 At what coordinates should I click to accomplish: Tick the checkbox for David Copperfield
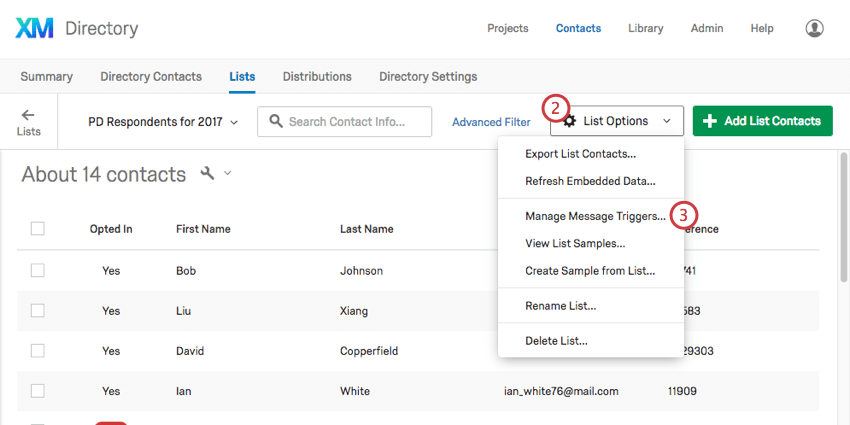38,351
